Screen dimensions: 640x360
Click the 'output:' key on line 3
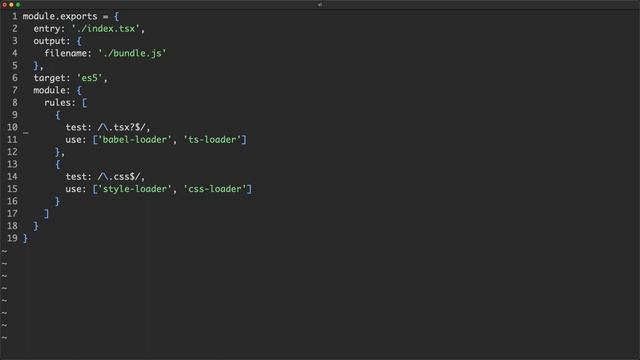[52, 41]
